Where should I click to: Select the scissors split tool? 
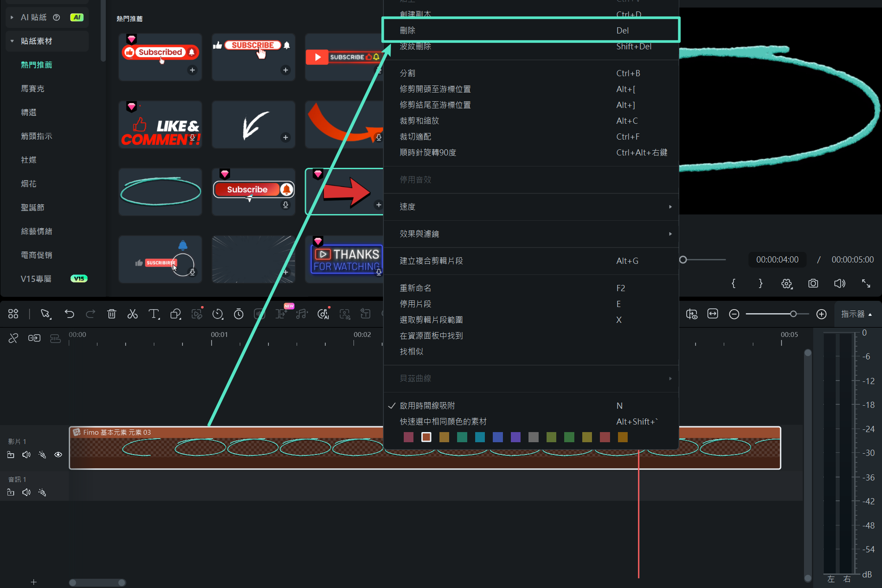tap(132, 314)
